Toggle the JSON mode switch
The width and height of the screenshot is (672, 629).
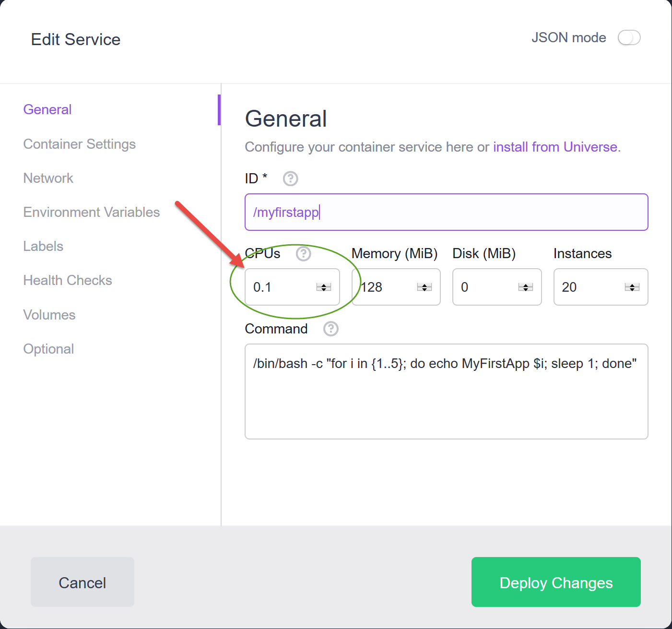pos(629,37)
